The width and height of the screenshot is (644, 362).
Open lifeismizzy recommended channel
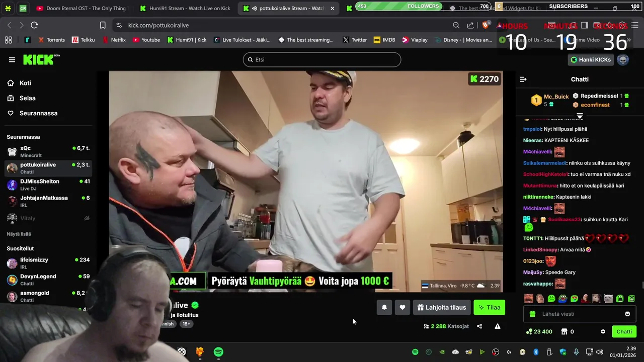pos(48,263)
